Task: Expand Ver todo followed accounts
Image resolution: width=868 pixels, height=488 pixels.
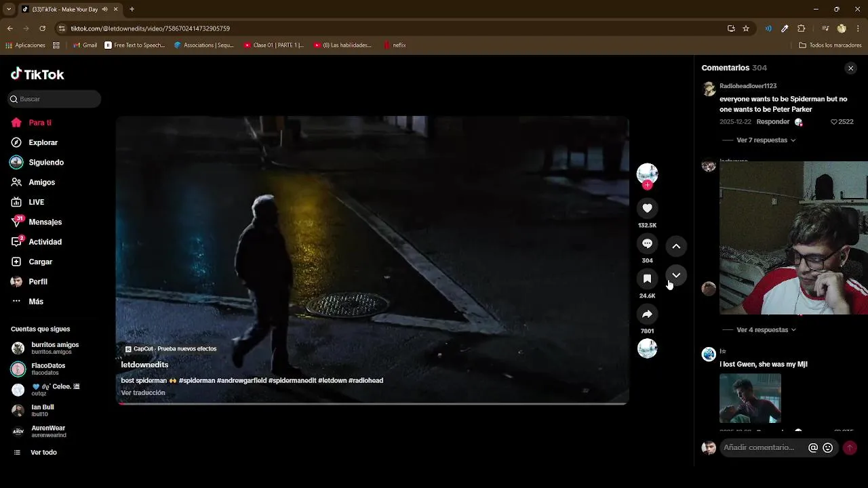Action: pos(35,453)
